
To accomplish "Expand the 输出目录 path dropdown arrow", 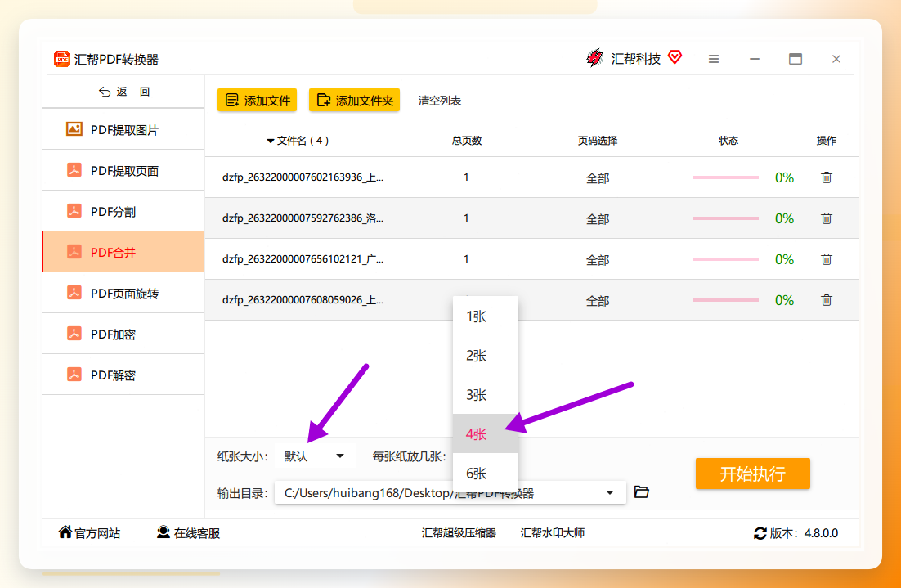I will coord(610,492).
